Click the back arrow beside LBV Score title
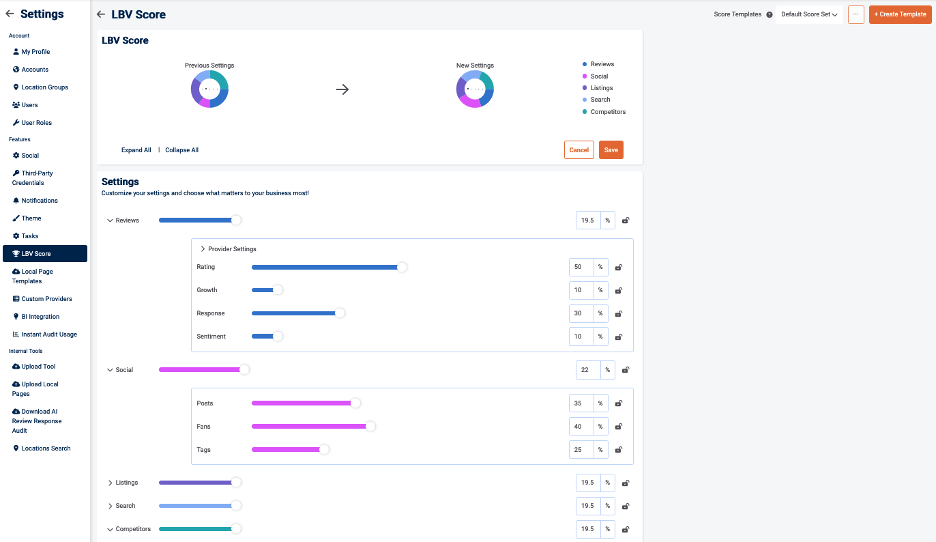Screen dimensions: 936x542 pyautogui.click(x=100, y=15)
